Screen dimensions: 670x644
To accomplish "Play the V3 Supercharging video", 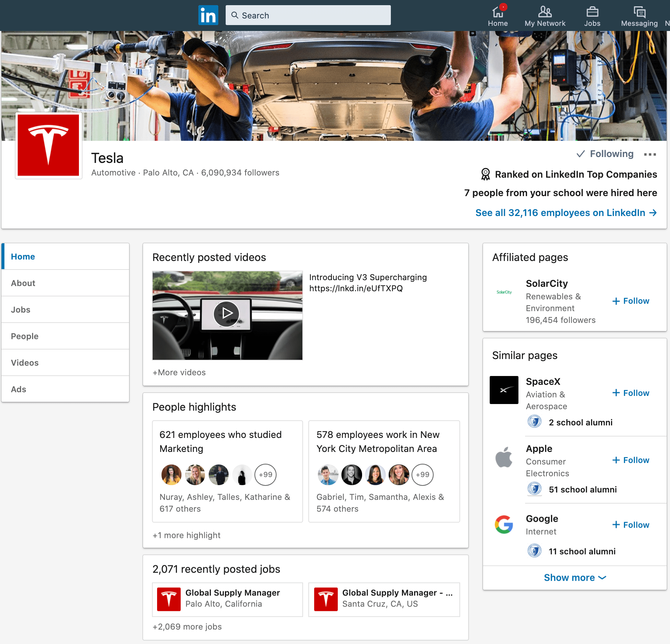I will 226,314.
